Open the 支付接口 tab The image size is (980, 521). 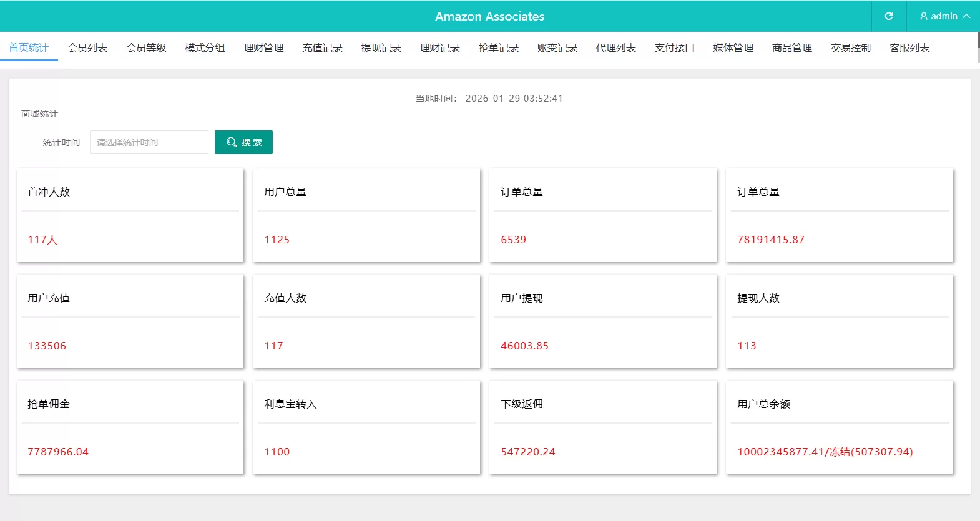click(x=674, y=48)
